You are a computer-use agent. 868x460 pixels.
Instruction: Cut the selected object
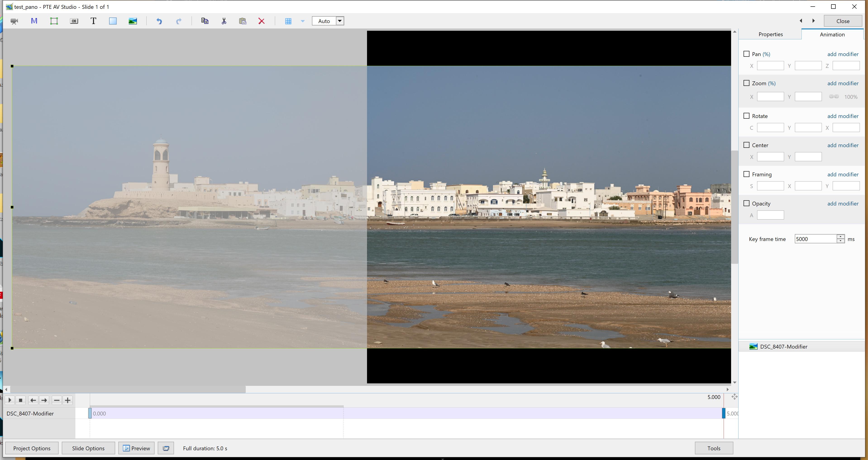[x=224, y=21]
